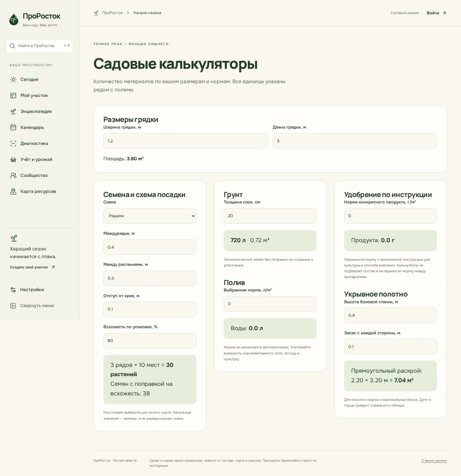The image size is (461, 476).
Task: Open Сегодня in the sidebar menu
Action: coord(39,79)
